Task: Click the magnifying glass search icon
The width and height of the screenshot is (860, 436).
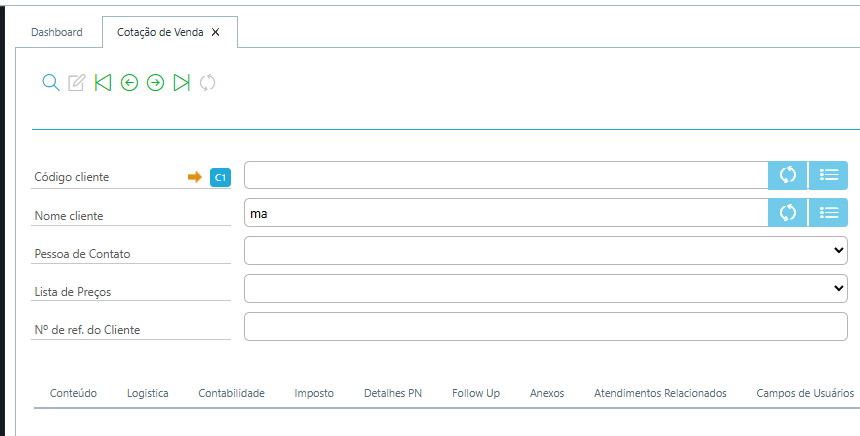Action: click(x=50, y=83)
